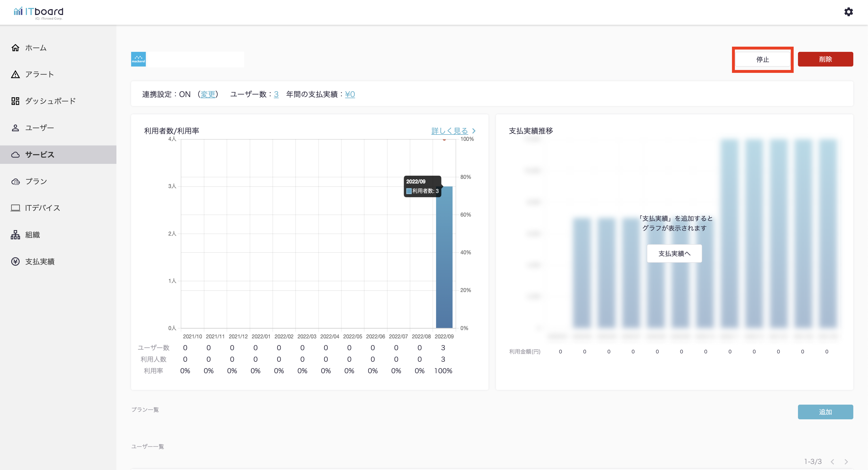868x470 pixels.
Task: Click the yen payment records icon
Action: point(15,261)
